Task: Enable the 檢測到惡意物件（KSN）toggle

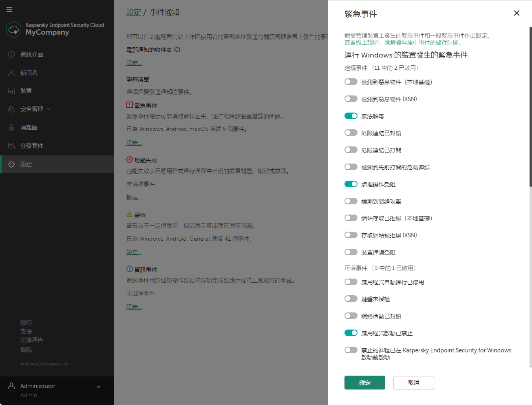Action: pos(351,98)
